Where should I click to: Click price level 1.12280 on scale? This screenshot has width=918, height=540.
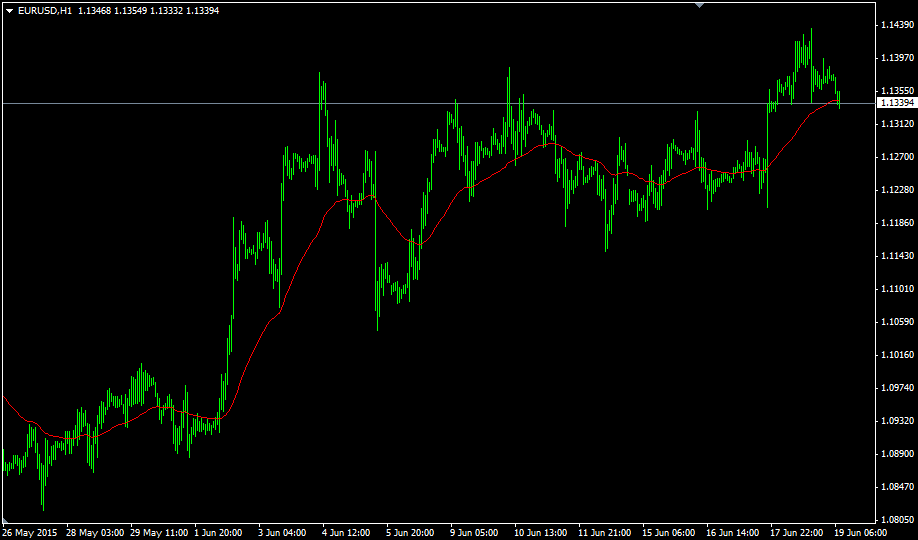click(x=898, y=190)
